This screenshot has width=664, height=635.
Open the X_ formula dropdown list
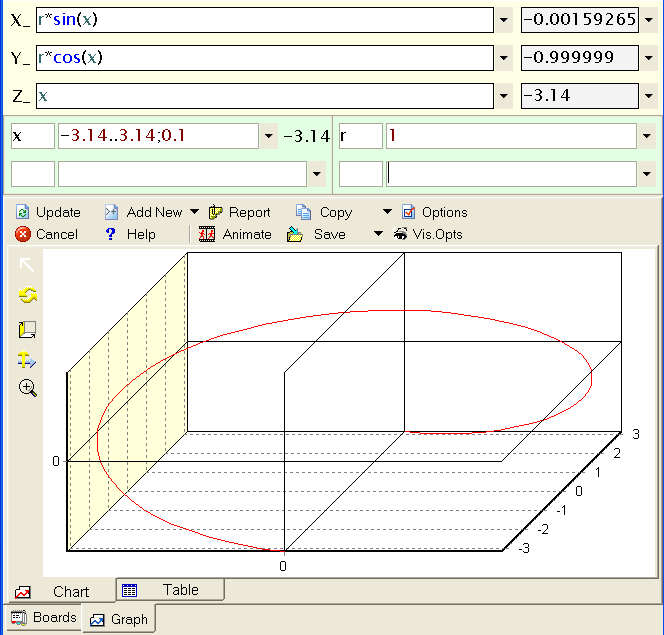click(x=504, y=20)
